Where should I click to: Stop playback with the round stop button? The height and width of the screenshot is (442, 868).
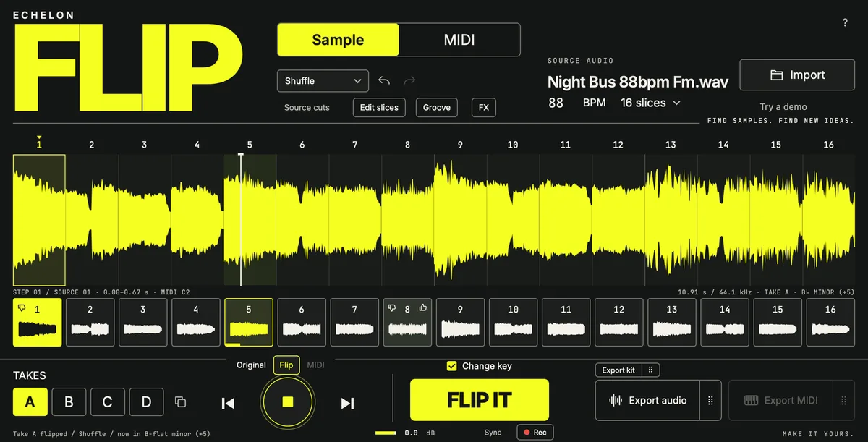[287, 401]
